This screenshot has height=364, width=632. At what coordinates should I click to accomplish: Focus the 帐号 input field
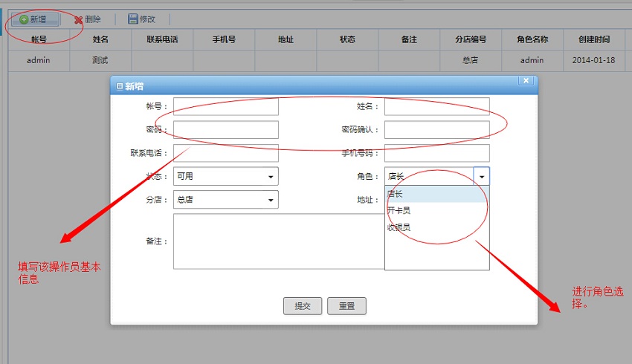225,106
